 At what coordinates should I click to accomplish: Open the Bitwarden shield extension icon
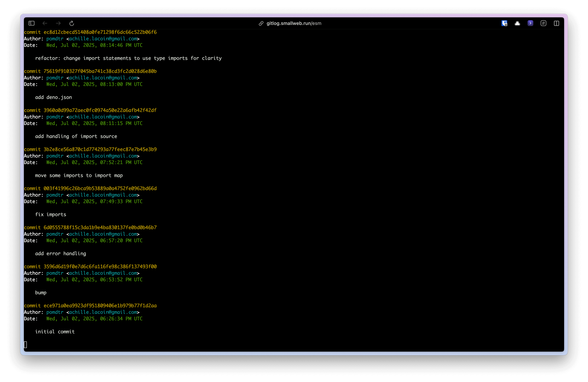(504, 23)
